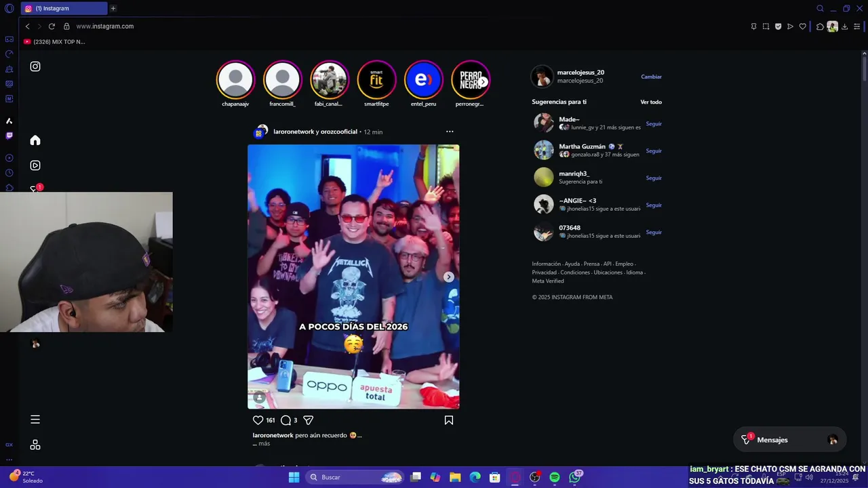The height and width of the screenshot is (488, 868).
Task: View fabi_canal story
Action: [x=329, y=80]
